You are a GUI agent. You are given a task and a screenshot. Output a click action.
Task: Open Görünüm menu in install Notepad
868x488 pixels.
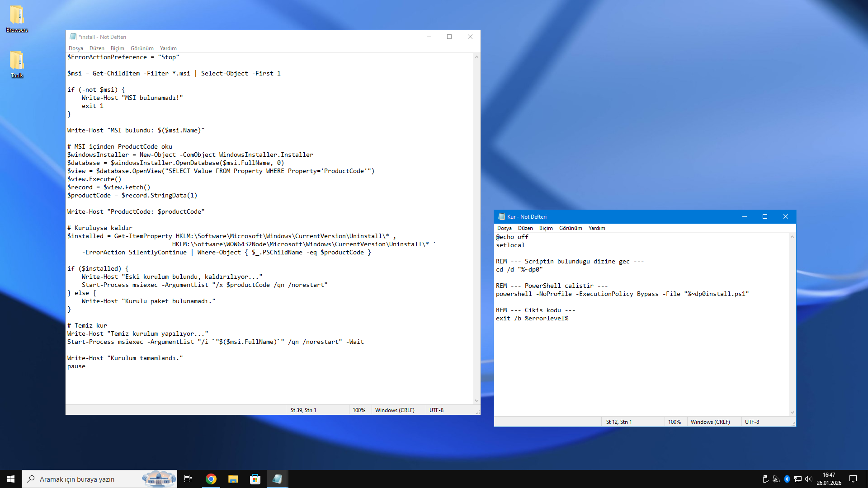(x=142, y=48)
